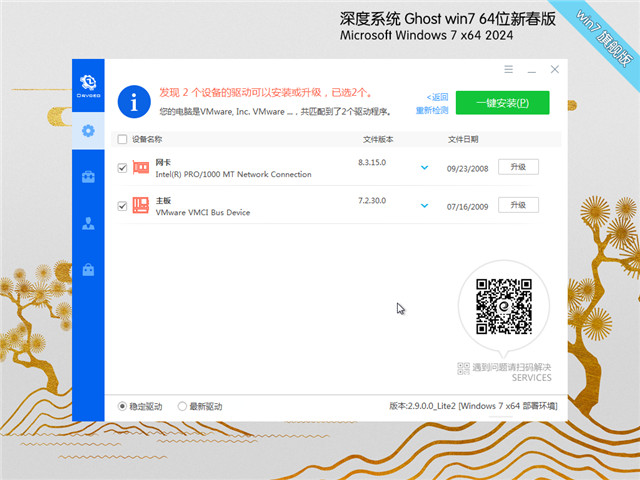The height and width of the screenshot is (480, 640).
Task: Expand version dropdown for 主板 driver 7.2.30.0
Action: pos(424,205)
